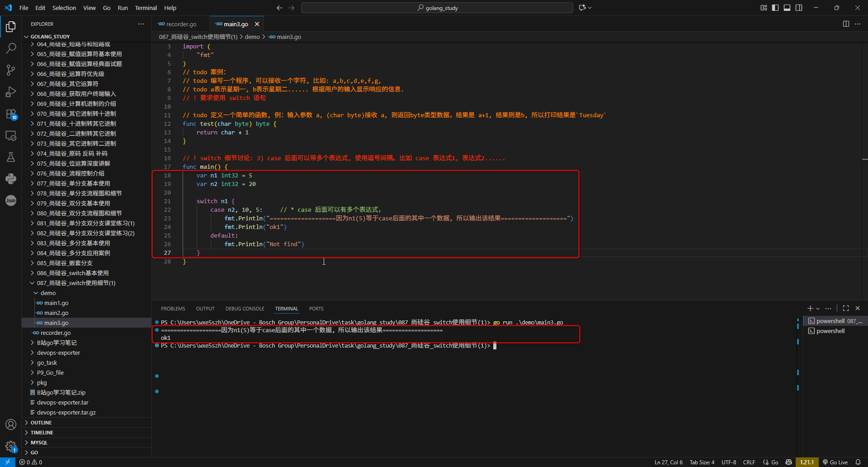
Task: Create a new terminal
Action: tap(810, 308)
